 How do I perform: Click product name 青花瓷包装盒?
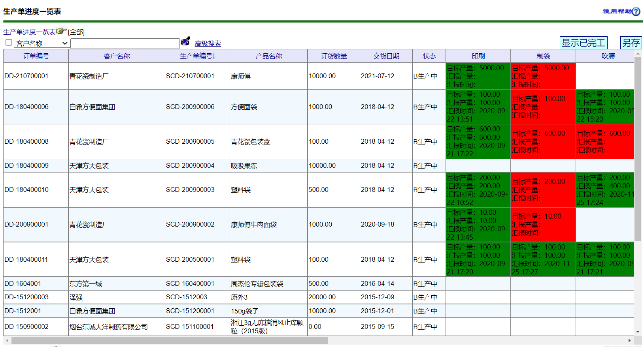(251, 142)
